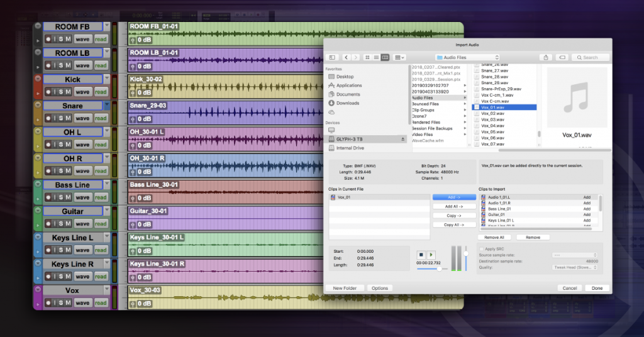Image resolution: width=644 pixels, height=337 pixels.
Task: Click the Copy All -> button
Action: [454, 225]
